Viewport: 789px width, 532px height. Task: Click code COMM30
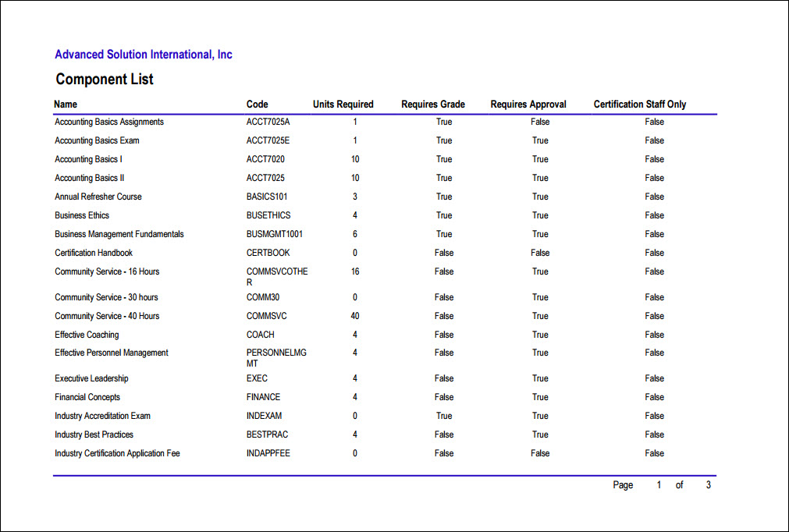pos(263,296)
